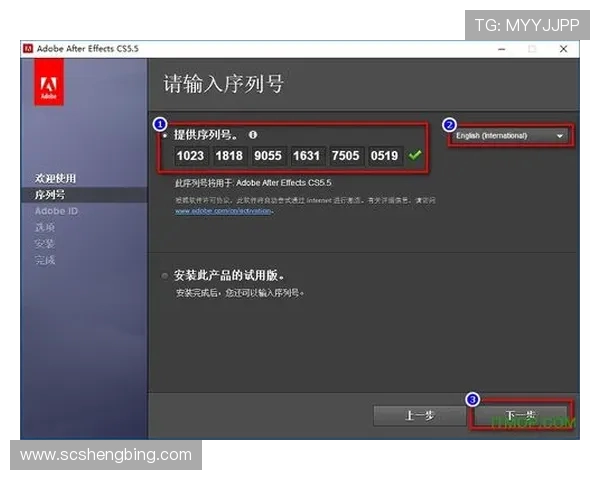
Task: Select 序列号 step in sidebar
Action: tap(50, 195)
